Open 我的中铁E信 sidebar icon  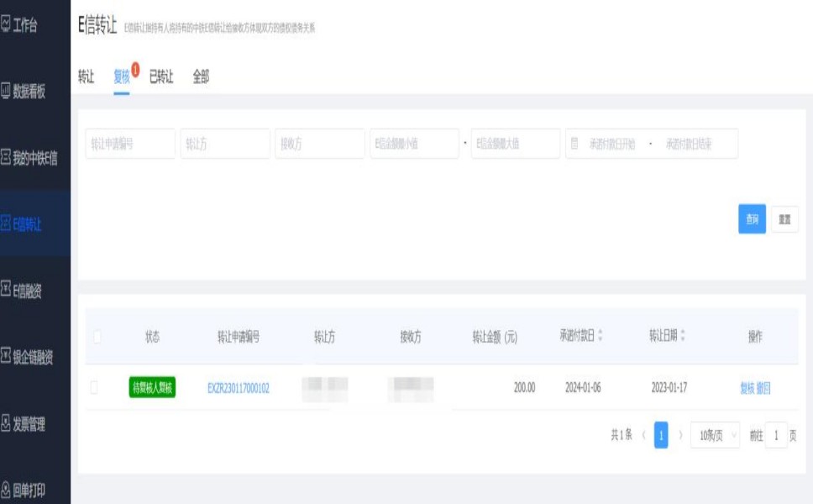click(x=6, y=156)
